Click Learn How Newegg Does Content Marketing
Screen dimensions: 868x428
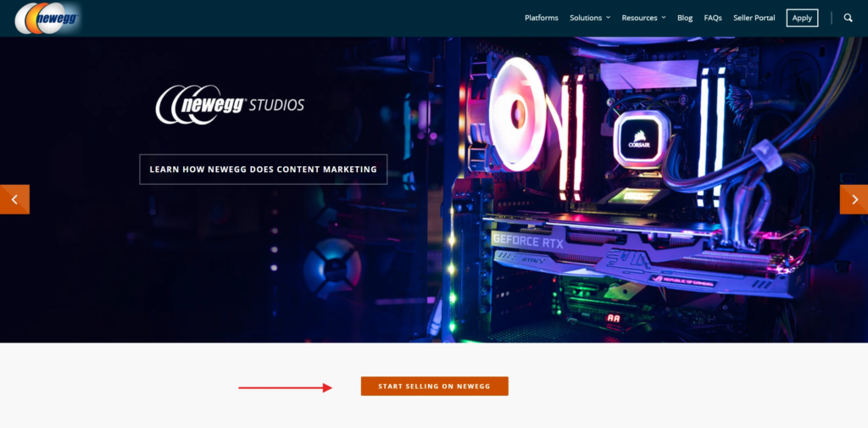click(x=264, y=170)
